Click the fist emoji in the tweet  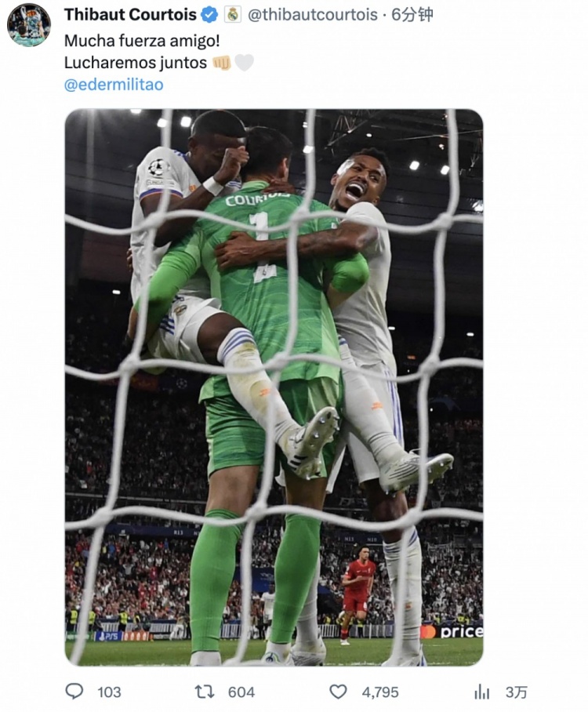pyautogui.click(x=222, y=63)
